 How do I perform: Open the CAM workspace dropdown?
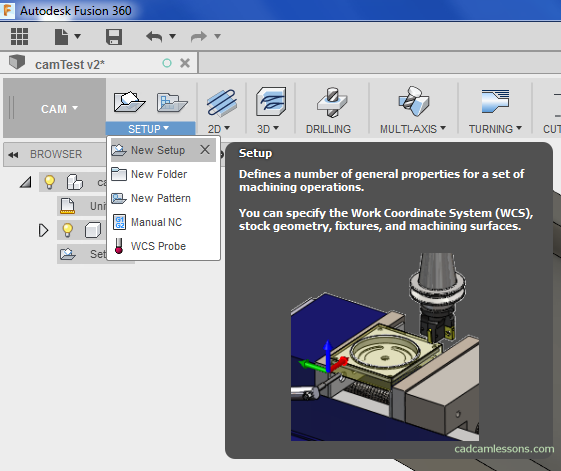point(59,108)
